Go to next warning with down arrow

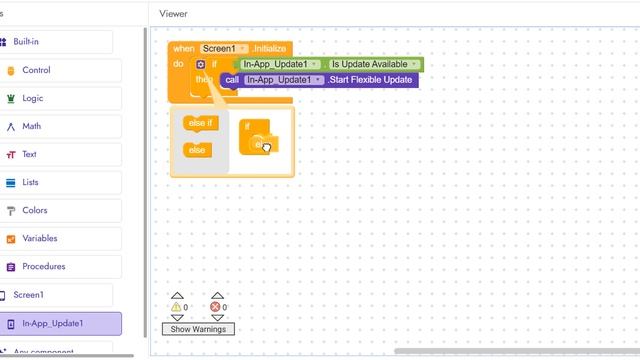177,318
